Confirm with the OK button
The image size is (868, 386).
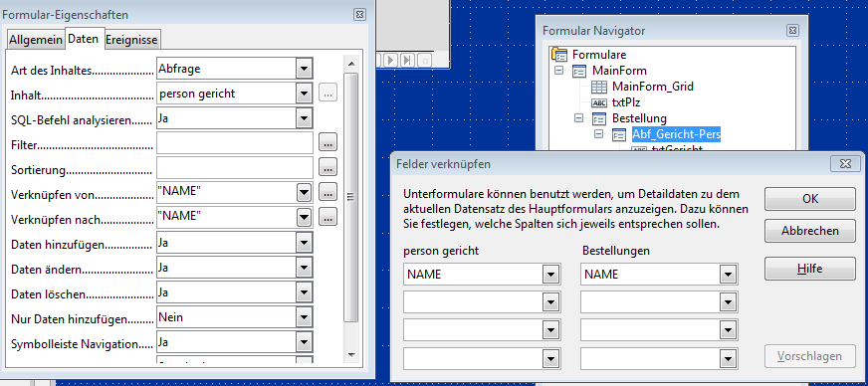tap(810, 199)
